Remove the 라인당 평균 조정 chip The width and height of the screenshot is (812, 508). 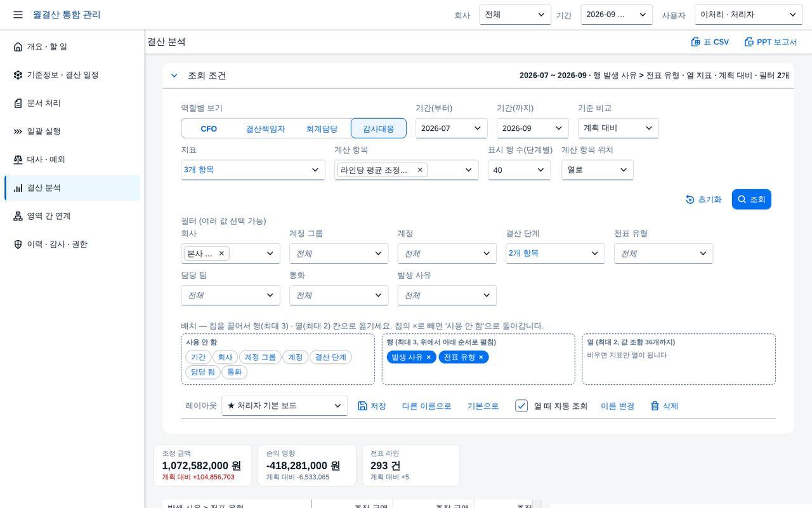(x=420, y=170)
